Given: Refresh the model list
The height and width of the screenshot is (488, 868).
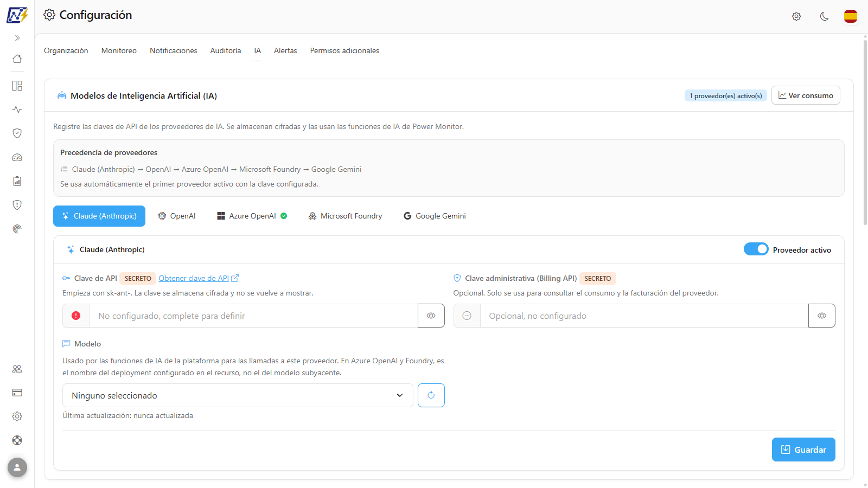Looking at the screenshot, I should pos(431,395).
